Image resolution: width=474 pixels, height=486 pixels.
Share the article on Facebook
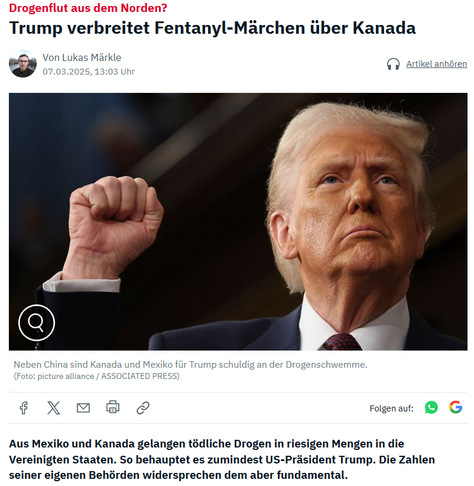click(24, 408)
